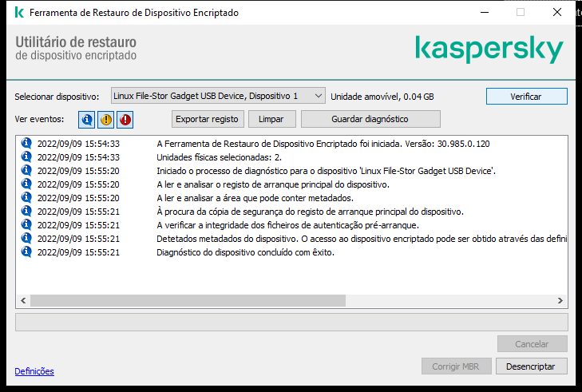The width and height of the screenshot is (582, 392).
Task: Click 'Unidade amovível, 0.04 GB' text
Action: [382, 97]
